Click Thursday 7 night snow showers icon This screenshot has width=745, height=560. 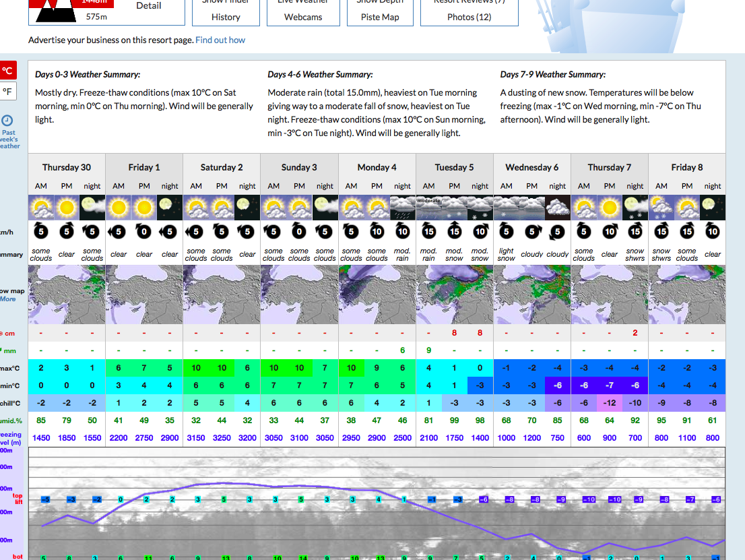pos(635,208)
